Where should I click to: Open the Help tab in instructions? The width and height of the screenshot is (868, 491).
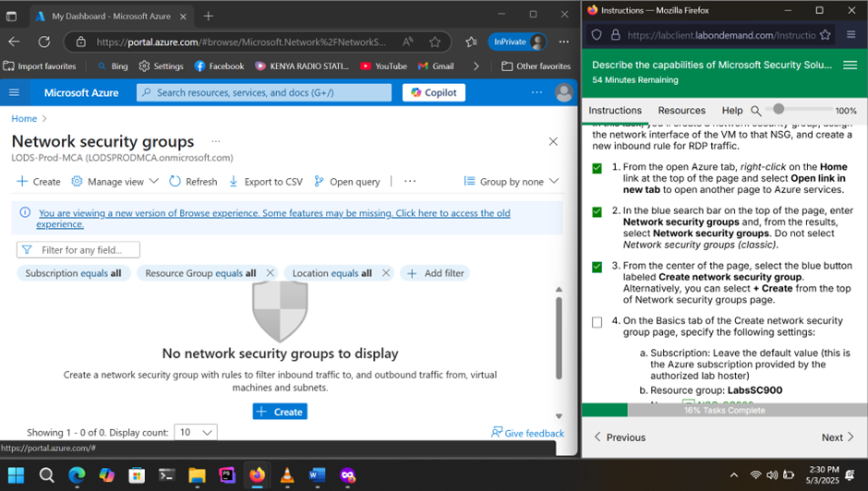tap(731, 111)
